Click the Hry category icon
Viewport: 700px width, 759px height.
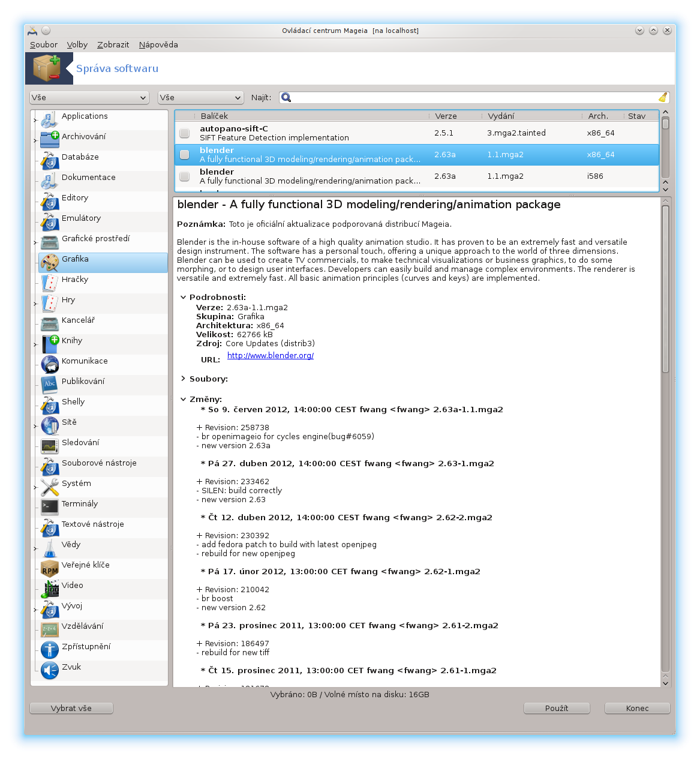(x=50, y=304)
